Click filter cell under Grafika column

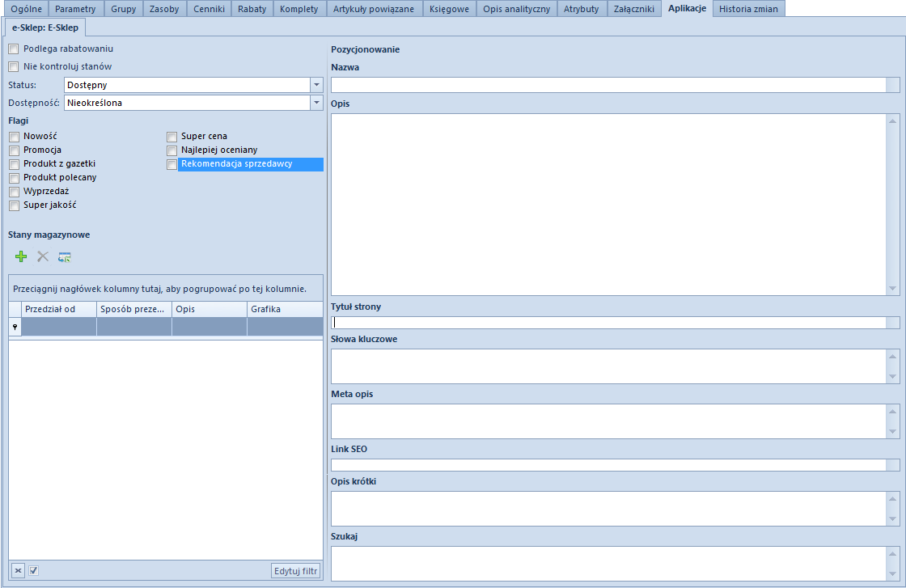pos(285,327)
